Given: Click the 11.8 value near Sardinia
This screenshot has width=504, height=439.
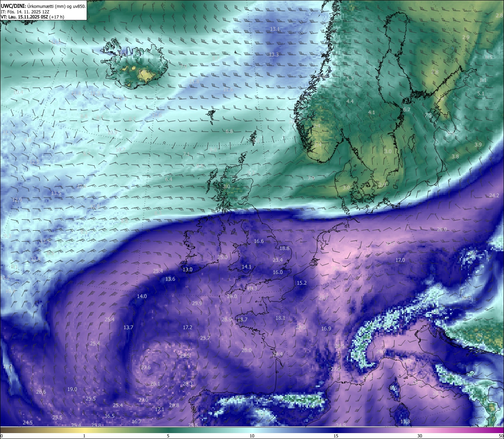Looking at the screenshot, I should click(x=405, y=422).
